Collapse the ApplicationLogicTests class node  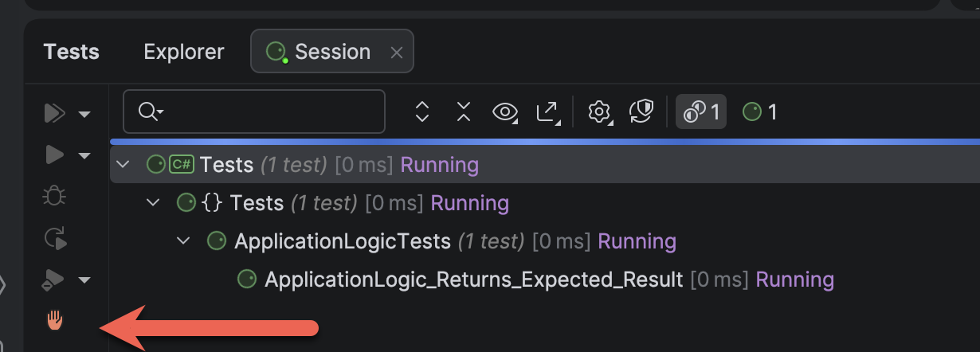[183, 241]
